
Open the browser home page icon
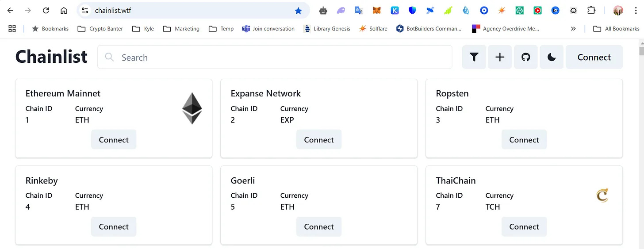64,11
